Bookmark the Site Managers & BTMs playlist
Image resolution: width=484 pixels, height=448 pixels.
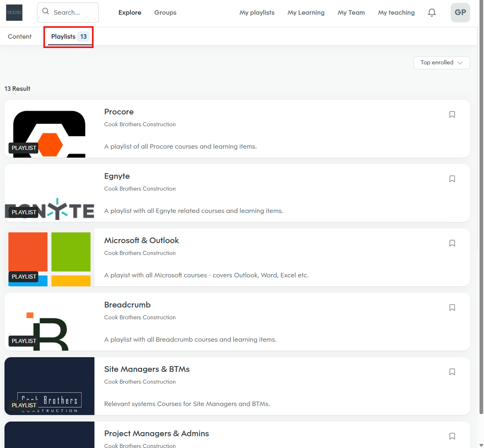[452, 372]
